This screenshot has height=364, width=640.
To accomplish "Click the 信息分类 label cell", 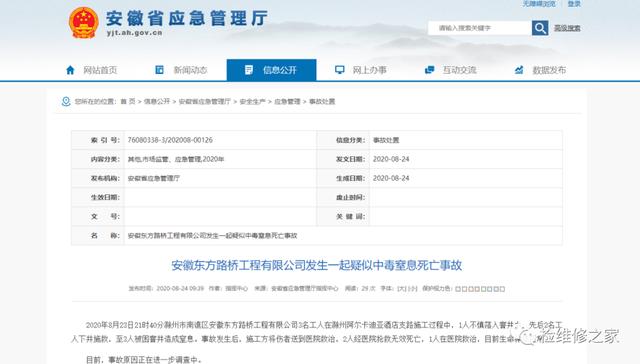I will point(343,140).
